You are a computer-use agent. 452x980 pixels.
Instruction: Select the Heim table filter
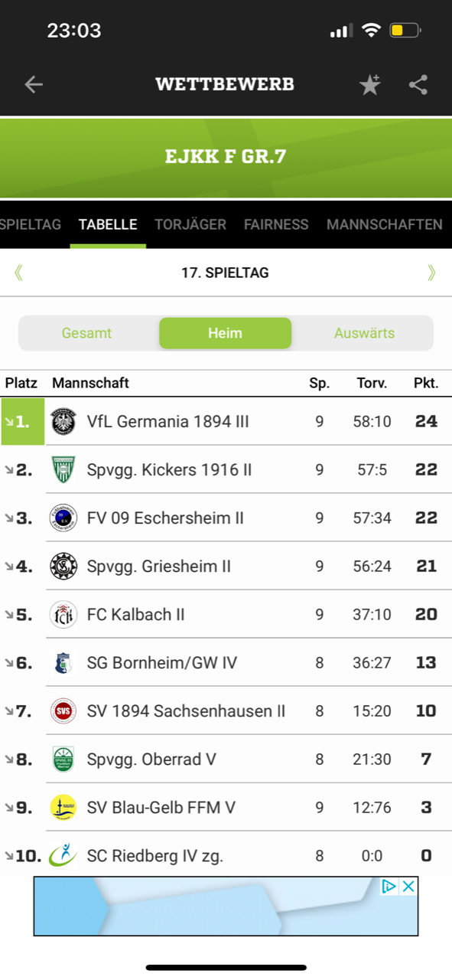[x=225, y=333]
